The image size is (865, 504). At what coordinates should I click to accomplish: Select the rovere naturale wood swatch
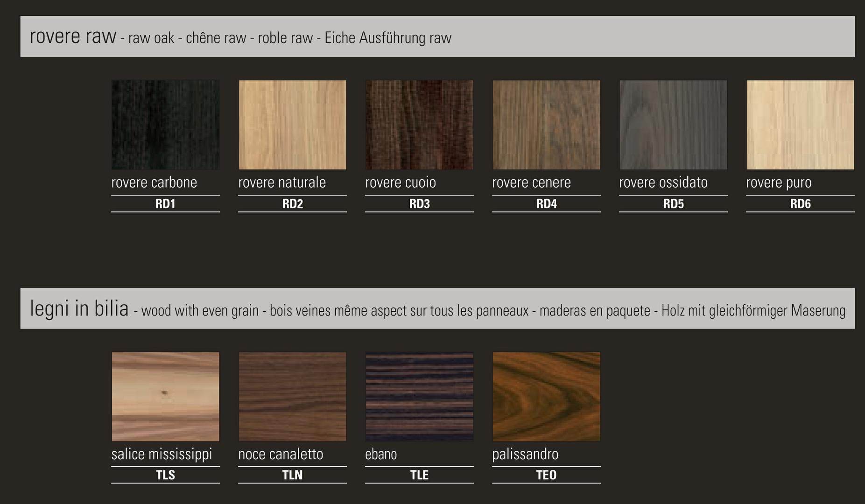pyautogui.click(x=292, y=125)
